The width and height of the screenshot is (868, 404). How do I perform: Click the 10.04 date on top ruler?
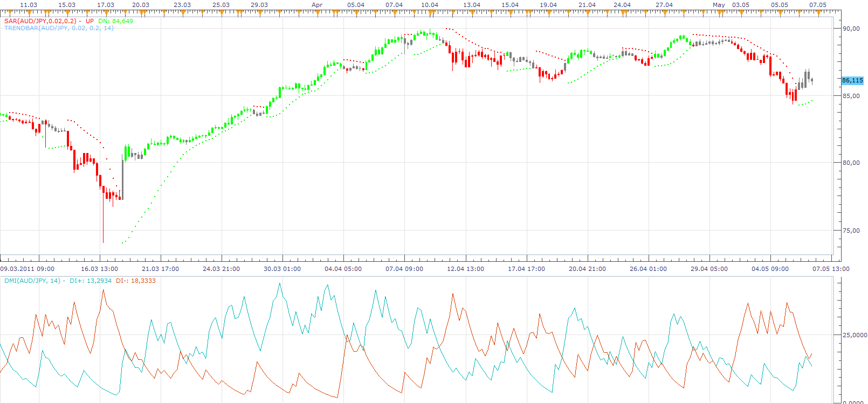point(430,5)
